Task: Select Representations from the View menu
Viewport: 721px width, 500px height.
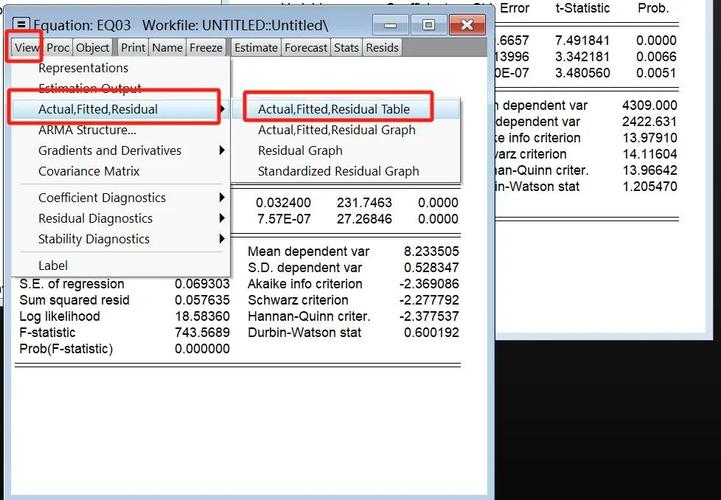Action: point(83,68)
